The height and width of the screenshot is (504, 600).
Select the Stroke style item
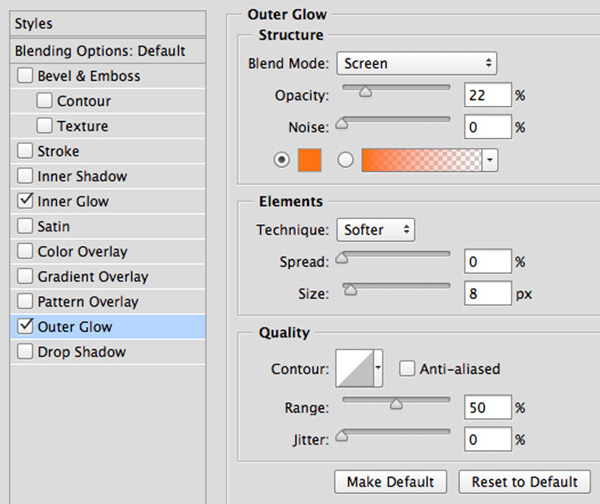(x=58, y=151)
